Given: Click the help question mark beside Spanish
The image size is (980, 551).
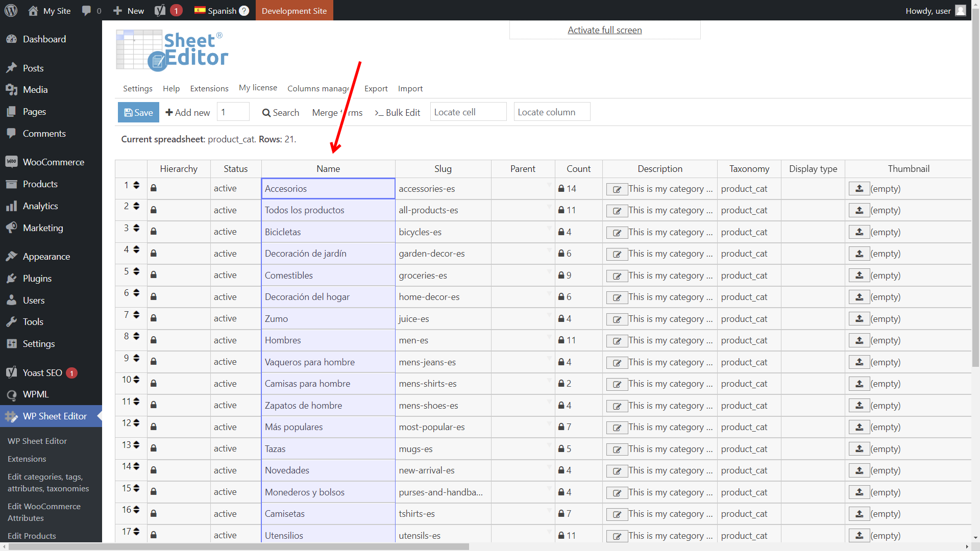Looking at the screenshot, I should point(244,11).
